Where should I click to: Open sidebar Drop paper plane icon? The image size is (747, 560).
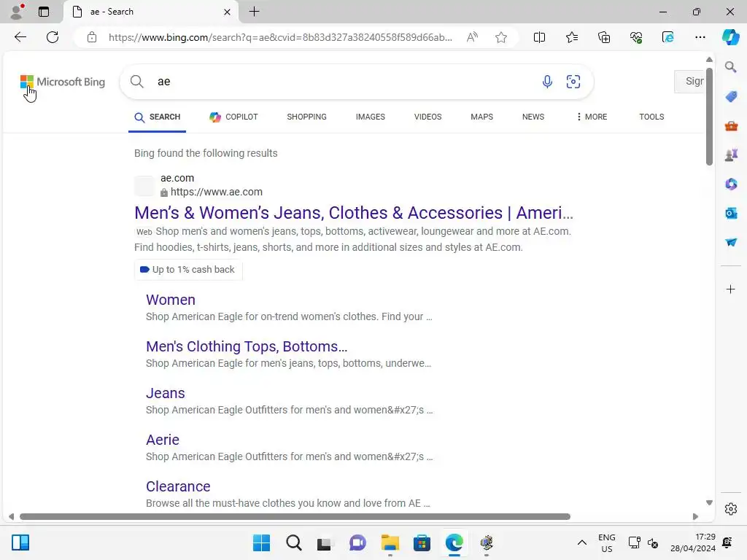coord(731,242)
